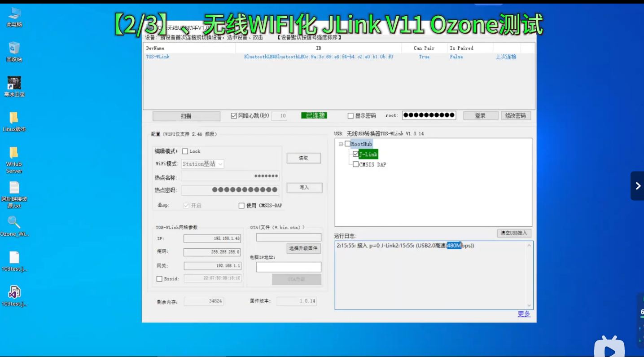This screenshot has width=644, height=357.
Task: Click the 登录 login button
Action: (x=480, y=116)
